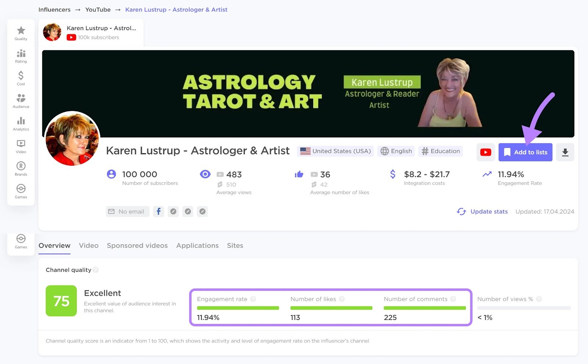588x364 pixels.
Task: Click the YouTube channel icon
Action: (485, 152)
